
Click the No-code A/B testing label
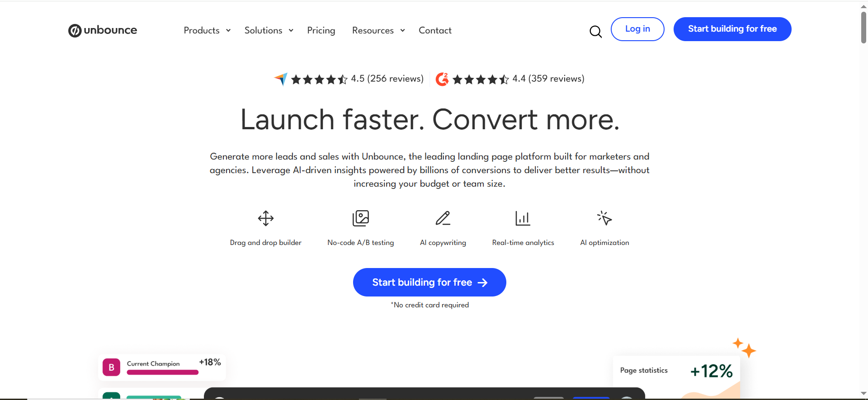[361, 243]
